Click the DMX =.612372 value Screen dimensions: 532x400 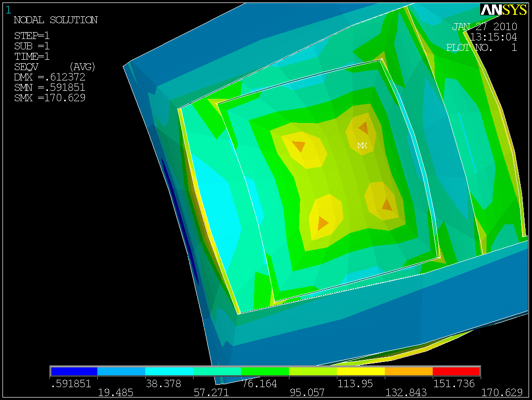(49, 77)
